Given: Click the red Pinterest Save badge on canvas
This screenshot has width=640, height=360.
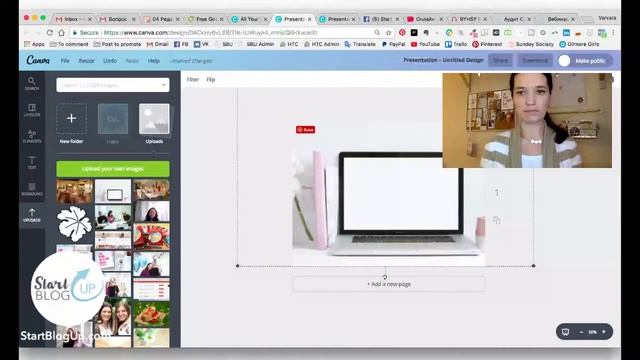Looking at the screenshot, I should tap(305, 130).
